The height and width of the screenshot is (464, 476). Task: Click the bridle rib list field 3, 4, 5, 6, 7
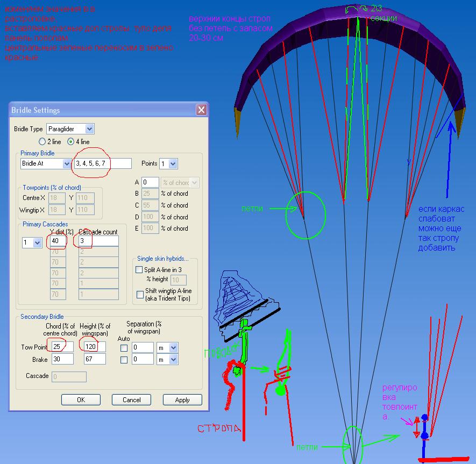pyautogui.click(x=102, y=163)
